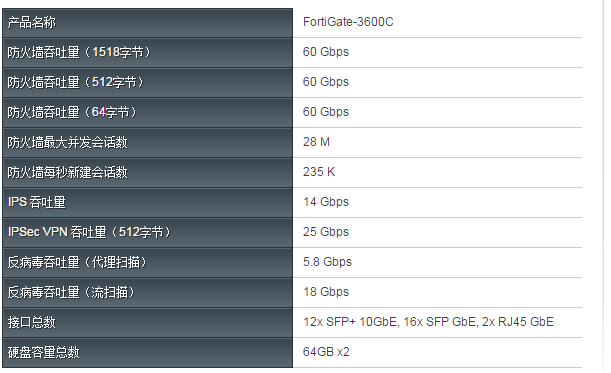Click the 防火墙最大并发会话数 label
This screenshot has width=611, height=373.
pyautogui.click(x=67, y=142)
